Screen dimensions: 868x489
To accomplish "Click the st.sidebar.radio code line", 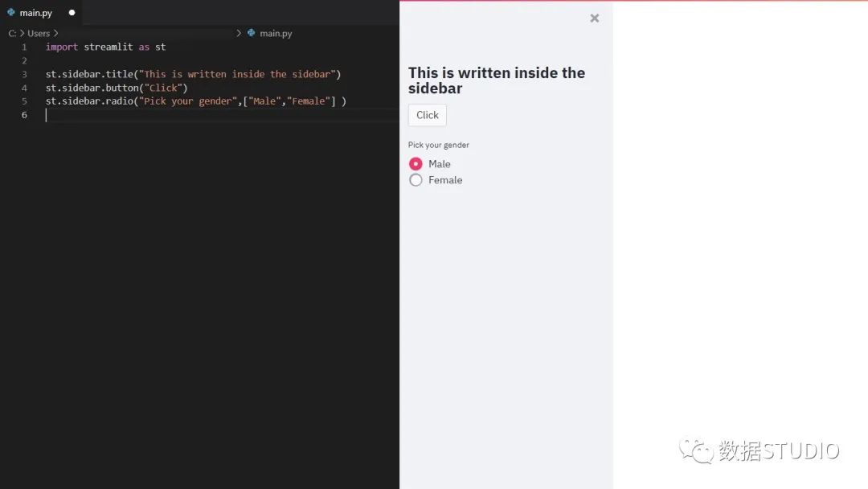I will [196, 101].
